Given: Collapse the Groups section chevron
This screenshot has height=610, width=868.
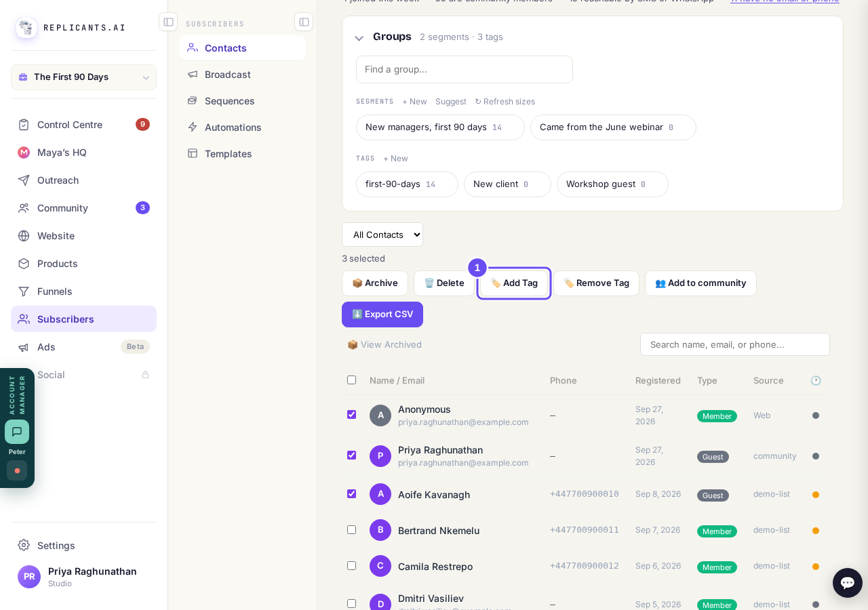Looking at the screenshot, I should coord(359,38).
